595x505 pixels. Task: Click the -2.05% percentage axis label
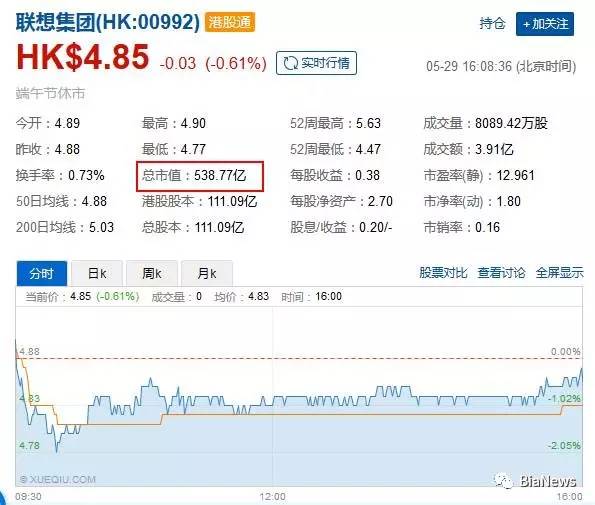click(x=564, y=445)
